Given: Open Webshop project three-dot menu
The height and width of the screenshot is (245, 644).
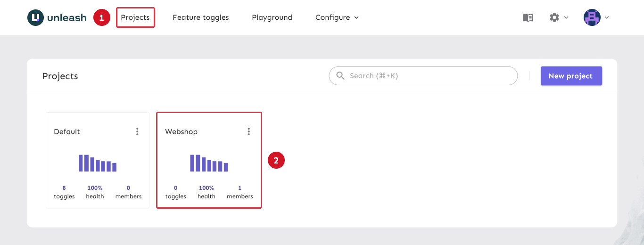Looking at the screenshot, I should pos(248,131).
